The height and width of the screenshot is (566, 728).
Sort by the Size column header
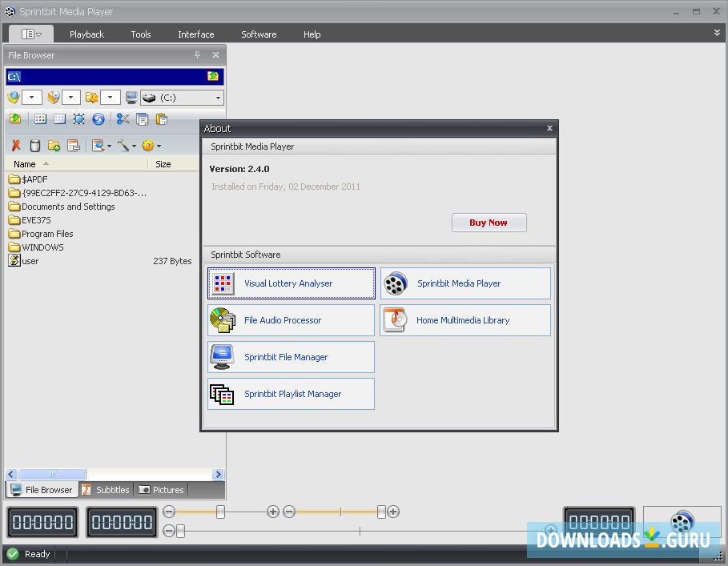click(174, 164)
